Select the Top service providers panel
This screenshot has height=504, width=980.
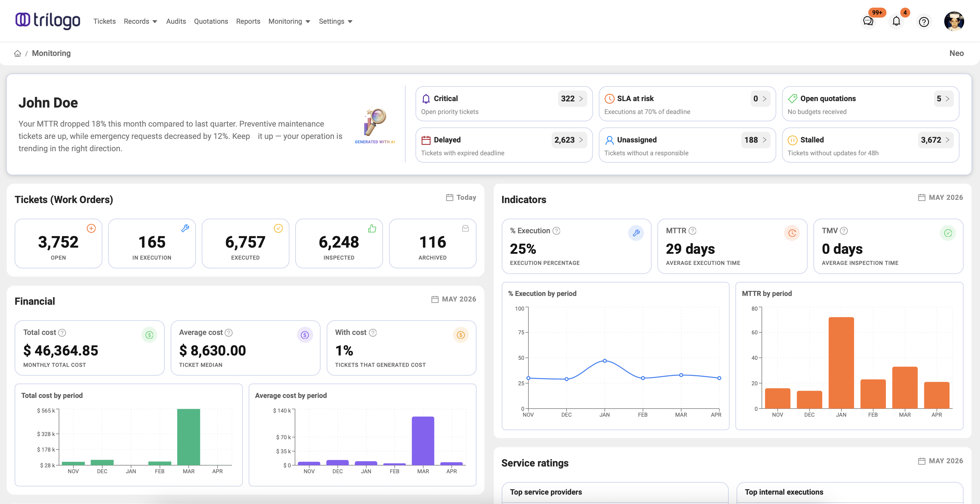click(x=615, y=493)
